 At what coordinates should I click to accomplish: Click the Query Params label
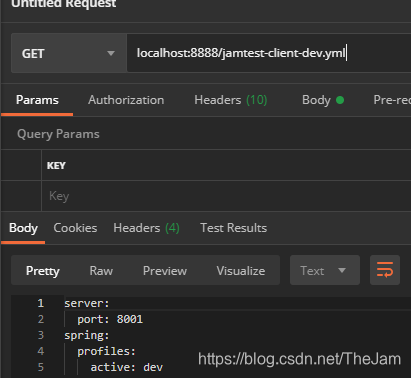pyautogui.click(x=58, y=134)
